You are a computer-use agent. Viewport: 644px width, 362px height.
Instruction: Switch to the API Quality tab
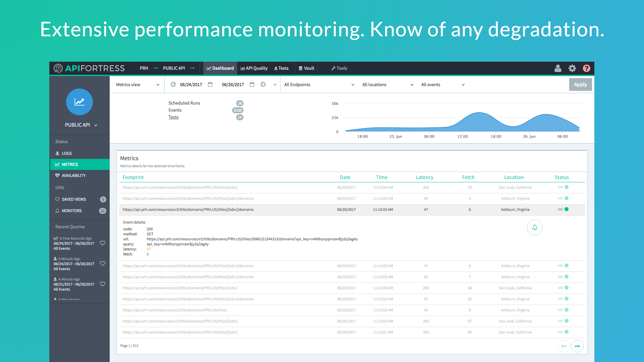[254, 68]
